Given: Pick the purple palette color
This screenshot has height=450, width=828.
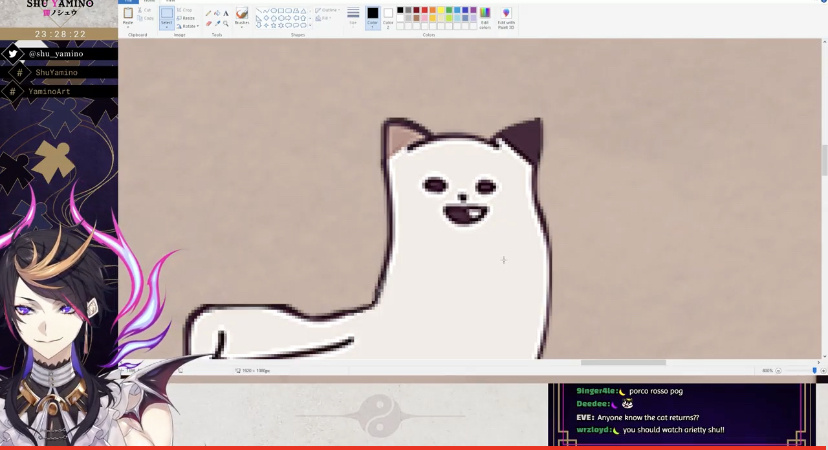Looking at the screenshot, I should 473,10.
